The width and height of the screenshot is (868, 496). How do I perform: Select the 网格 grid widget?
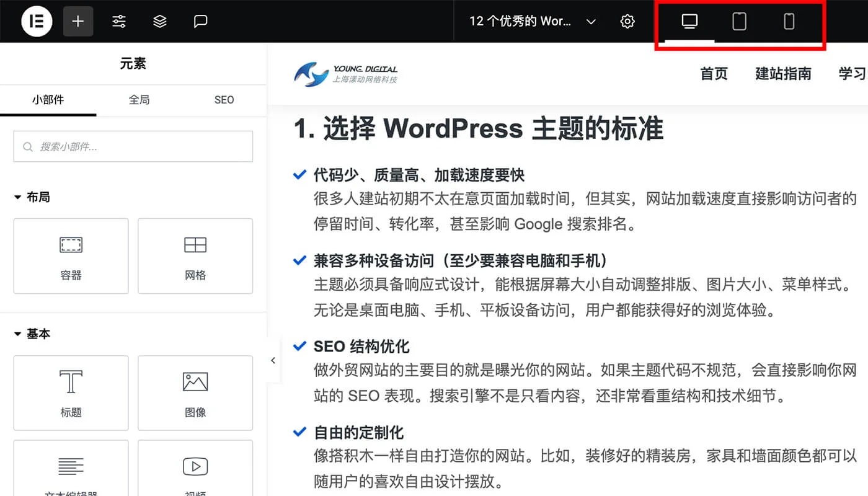coord(195,256)
